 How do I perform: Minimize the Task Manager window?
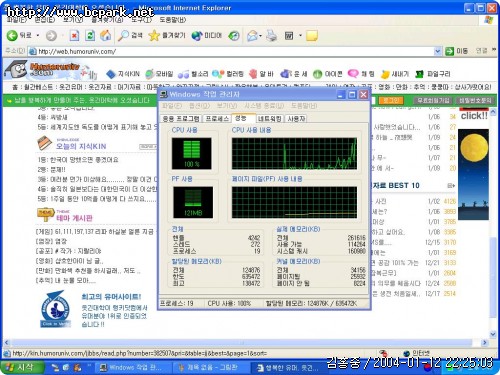coord(340,95)
